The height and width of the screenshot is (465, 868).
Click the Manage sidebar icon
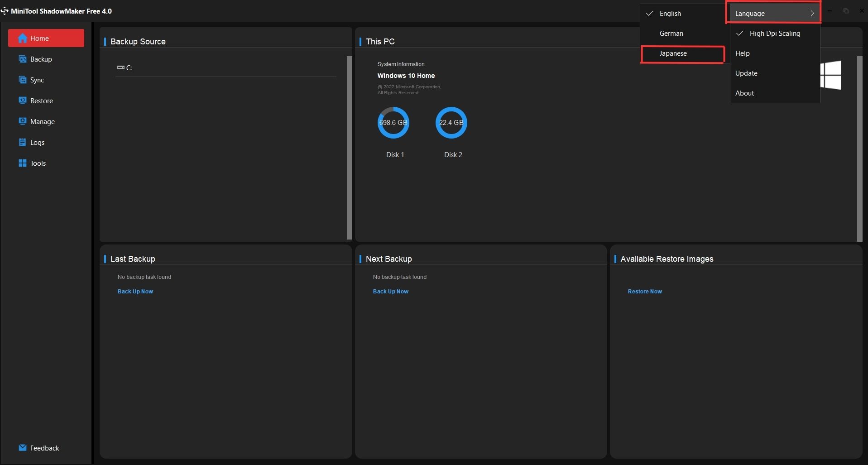22,121
